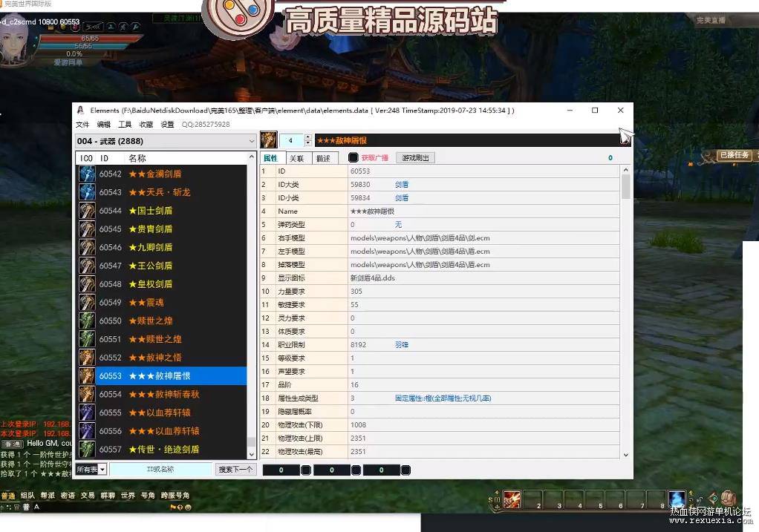This screenshot has width=759, height=532.
Task: Click the fist icon right of the game hotbar
Action: click(x=729, y=498)
